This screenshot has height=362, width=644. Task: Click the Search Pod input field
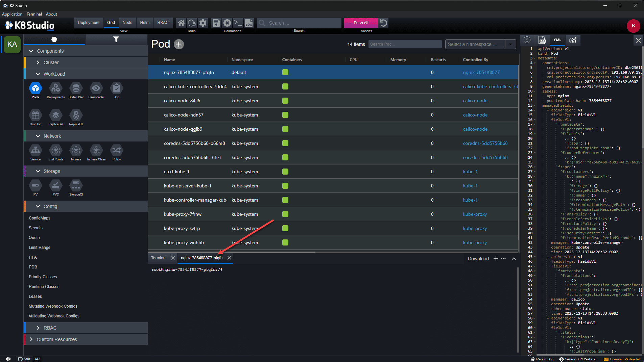pos(405,44)
